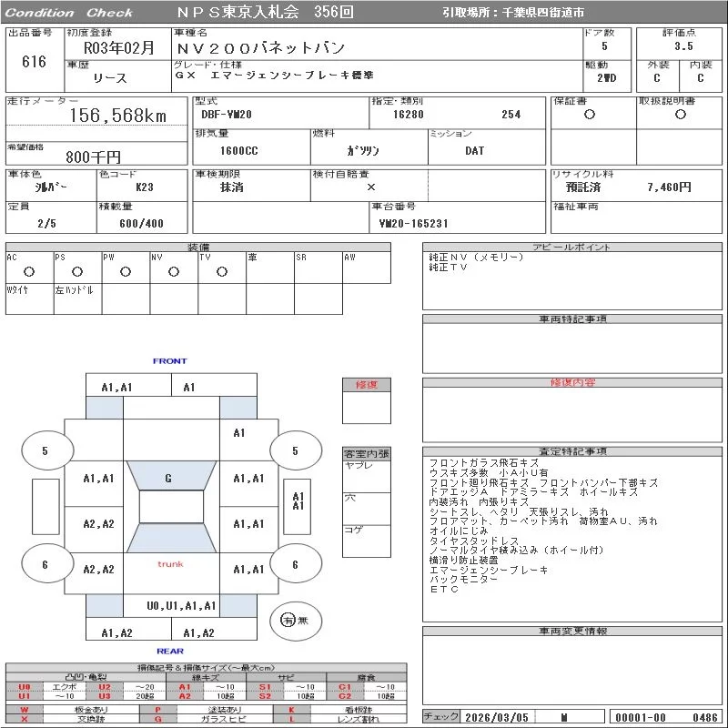Viewport: 728px width, 728px height.
Task: Click the classification number 254
Action: click(511, 115)
